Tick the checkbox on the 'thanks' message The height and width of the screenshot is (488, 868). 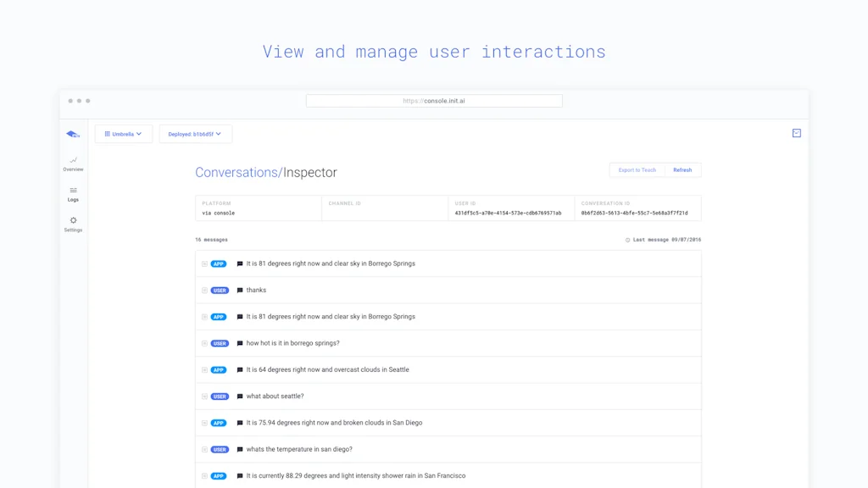pos(203,290)
